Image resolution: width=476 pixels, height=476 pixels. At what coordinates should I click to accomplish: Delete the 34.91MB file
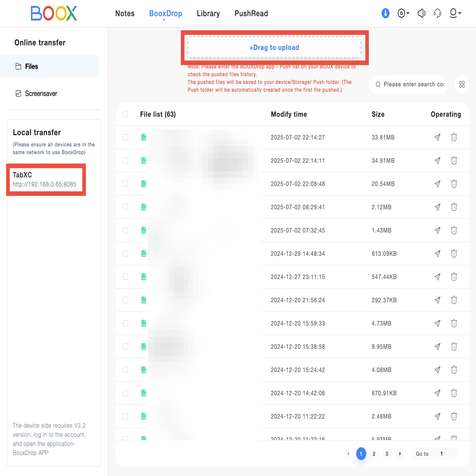(x=454, y=161)
